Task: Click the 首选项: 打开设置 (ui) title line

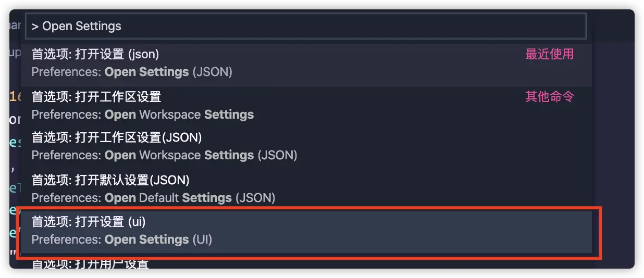Action: (x=89, y=222)
